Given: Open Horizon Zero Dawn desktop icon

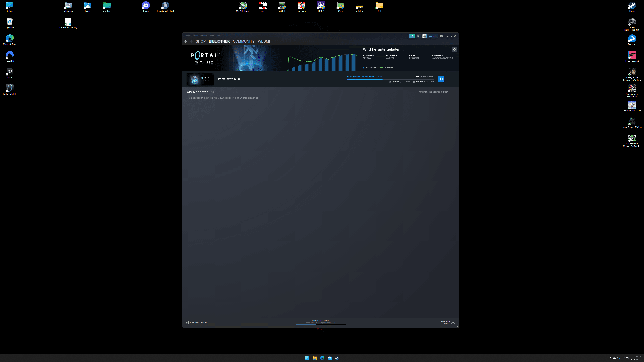Looking at the screenshot, I should click(632, 106).
